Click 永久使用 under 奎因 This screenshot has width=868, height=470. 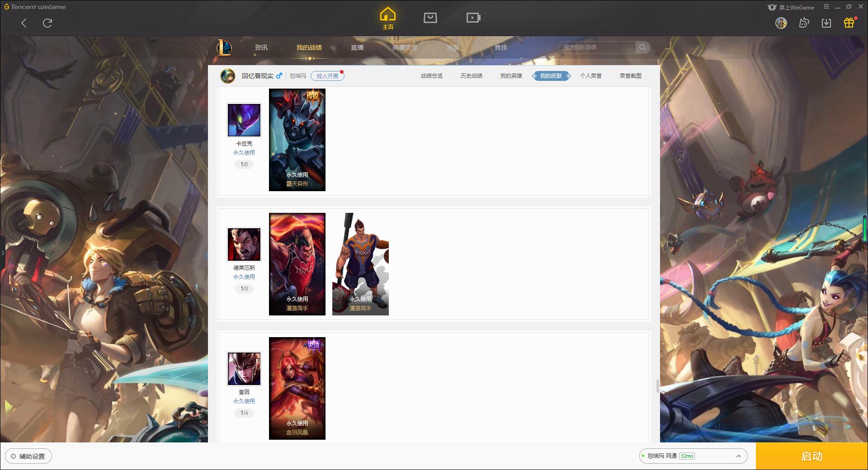[x=244, y=401]
